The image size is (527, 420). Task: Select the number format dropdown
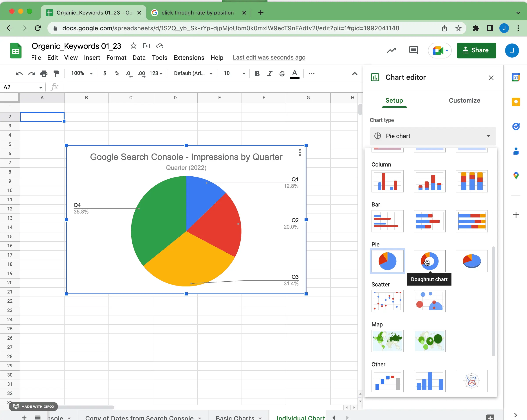pos(155,73)
